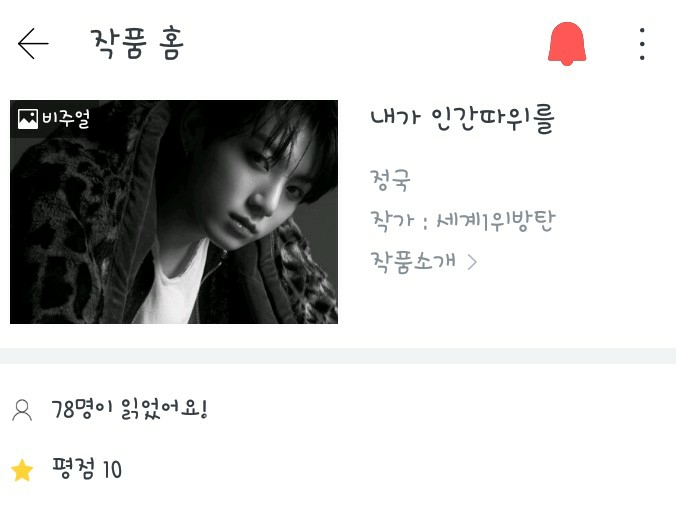Go back using the left arrow
The image size is (676, 506).
tap(33, 44)
